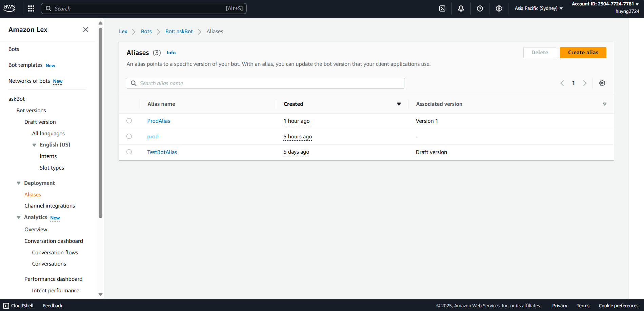Screen dimensions: 644x311
Task: Select the prod alias radio button
Action: [129, 136]
